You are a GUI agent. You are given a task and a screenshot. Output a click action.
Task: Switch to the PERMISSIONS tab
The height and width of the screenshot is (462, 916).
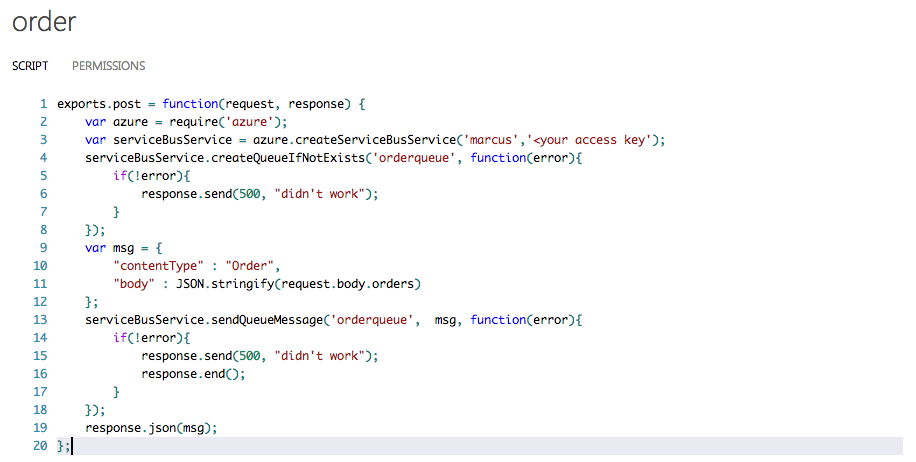click(x=108, y=66)
